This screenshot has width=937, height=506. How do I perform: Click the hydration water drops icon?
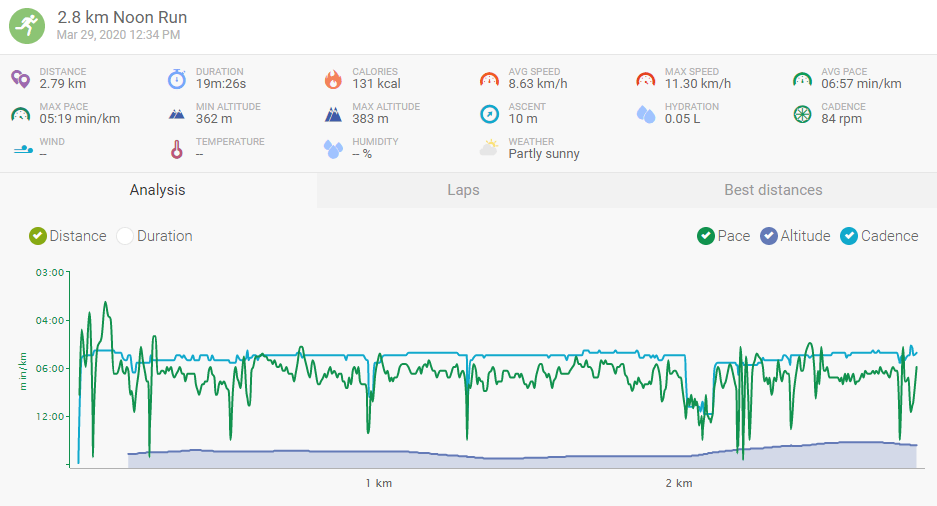pos(646,113)
